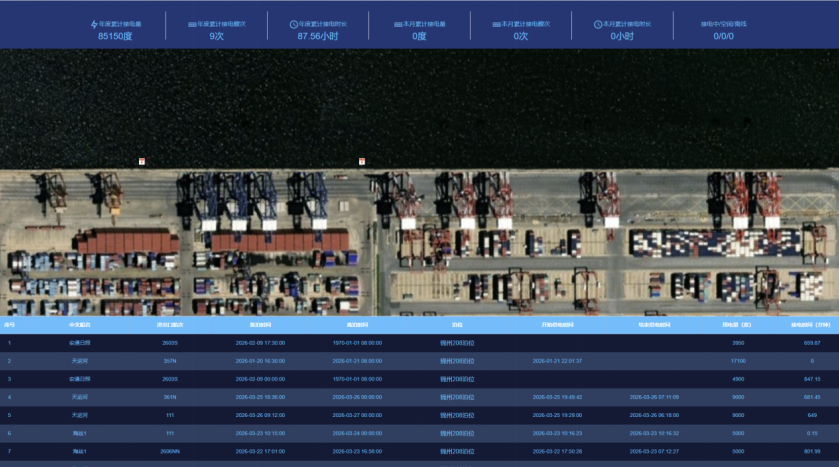Select the 接电时间（分钟）column header
Image resolution: width=839 pixels, height=467 pixels.
804,325
